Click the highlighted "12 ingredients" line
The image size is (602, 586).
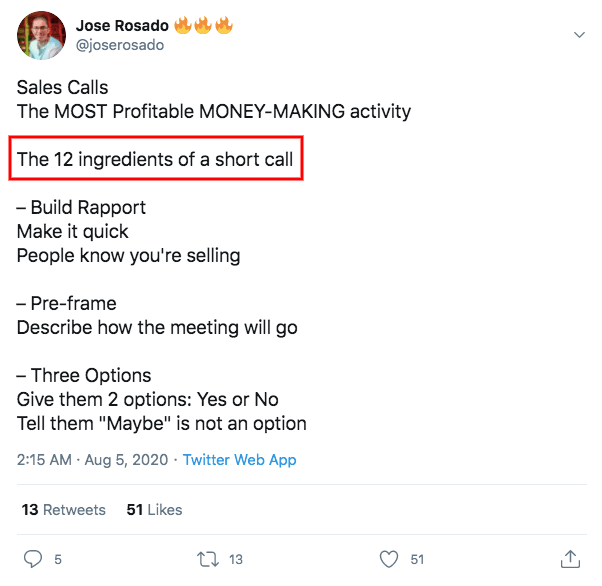(x=154, y=160)
